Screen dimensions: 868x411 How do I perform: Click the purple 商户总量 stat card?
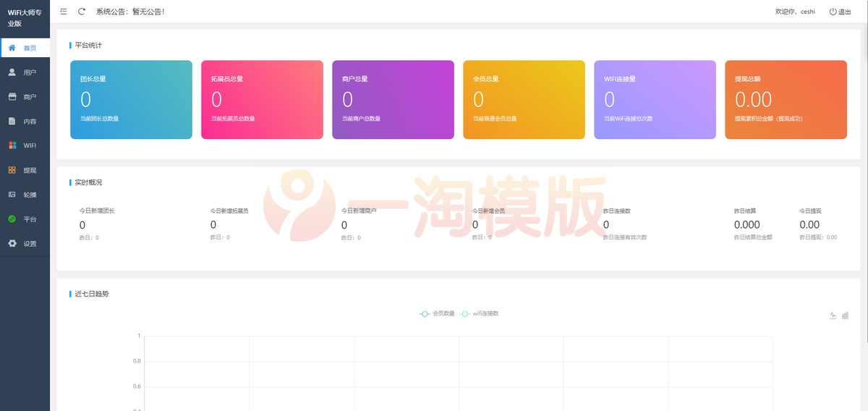tap(393, 99)
